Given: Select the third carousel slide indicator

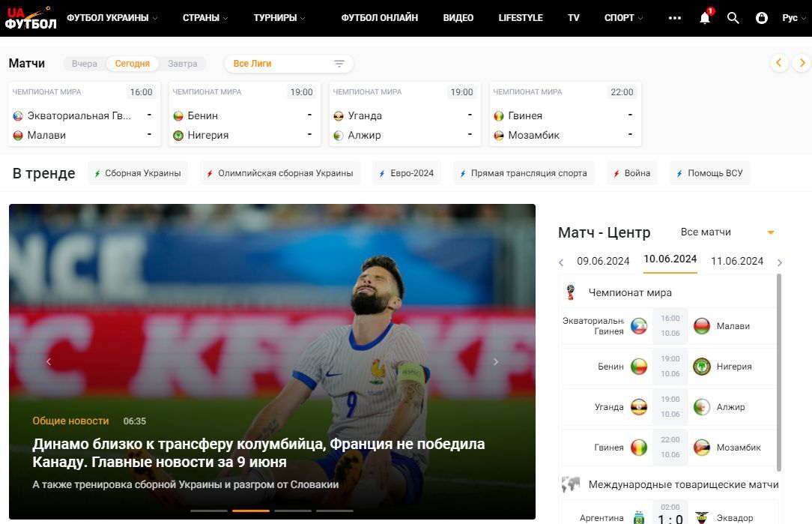Looking at the screenshot, I should coord(293,511).
